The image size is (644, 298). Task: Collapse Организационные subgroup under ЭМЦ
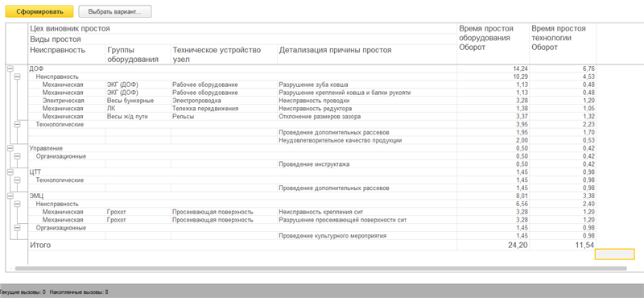tap(17, 228)
